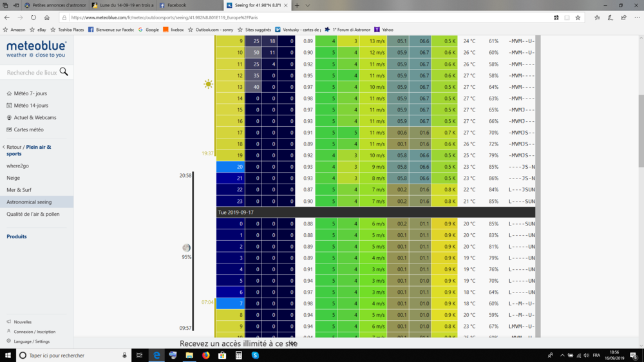Click the address bar URL
The height and width of the screenshot is (362, 644).
click(164, 17)
